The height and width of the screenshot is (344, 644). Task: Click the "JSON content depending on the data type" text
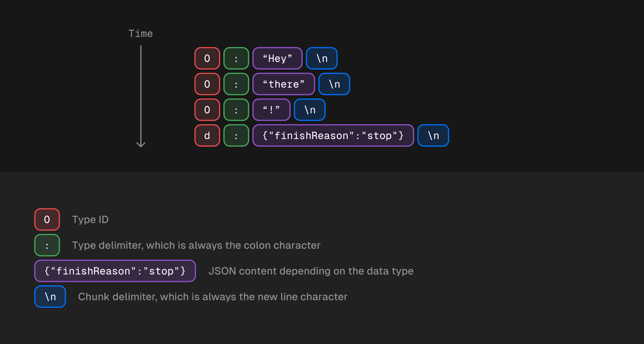click(x=311, y=271)
